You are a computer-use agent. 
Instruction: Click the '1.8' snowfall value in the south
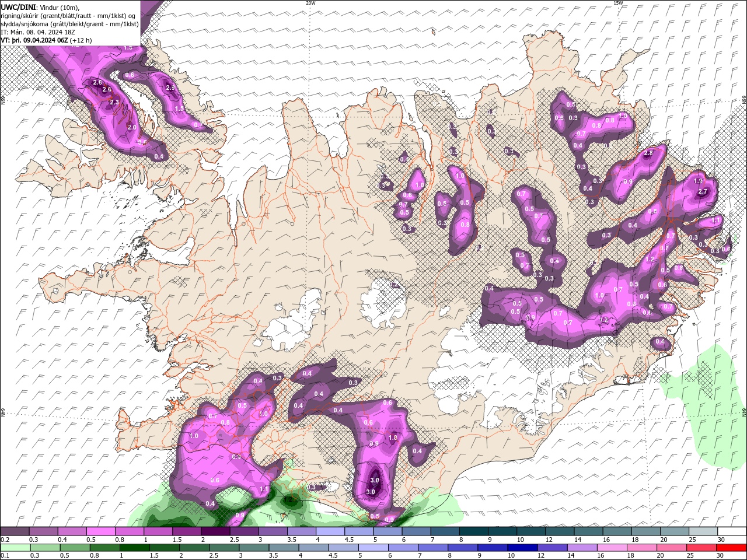(393, 438)
